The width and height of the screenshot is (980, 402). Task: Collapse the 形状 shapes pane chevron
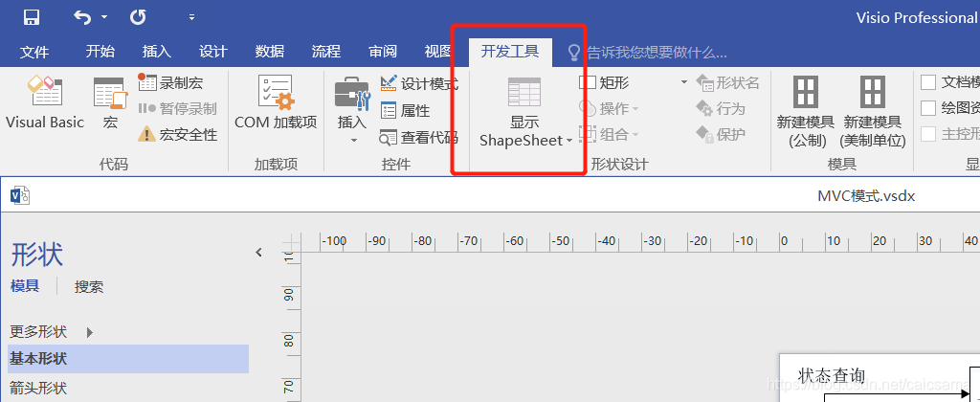(258, 253)
